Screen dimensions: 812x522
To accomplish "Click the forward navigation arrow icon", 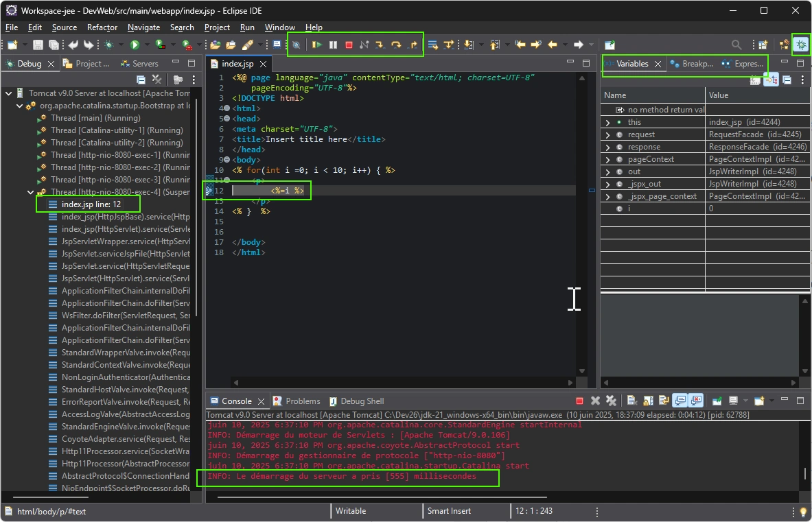I will click(579, 45).
